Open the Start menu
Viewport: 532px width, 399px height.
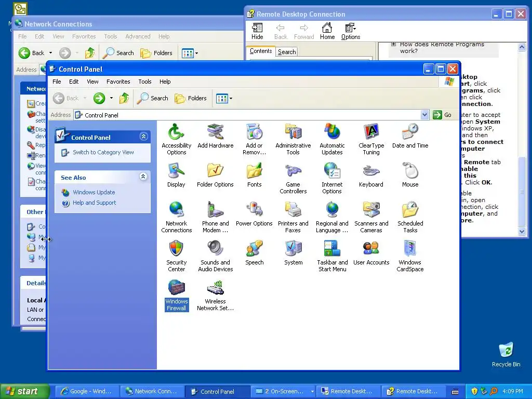24,391
